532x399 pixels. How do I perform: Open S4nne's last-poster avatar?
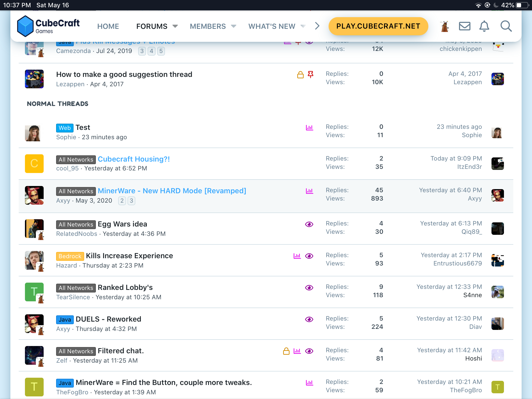coord(498,292)
